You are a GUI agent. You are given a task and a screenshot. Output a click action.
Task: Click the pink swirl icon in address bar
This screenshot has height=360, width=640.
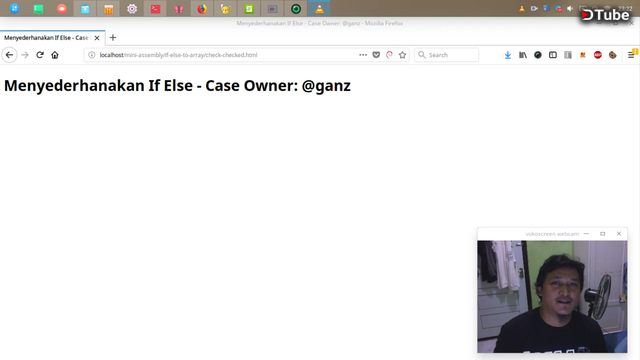389,55
